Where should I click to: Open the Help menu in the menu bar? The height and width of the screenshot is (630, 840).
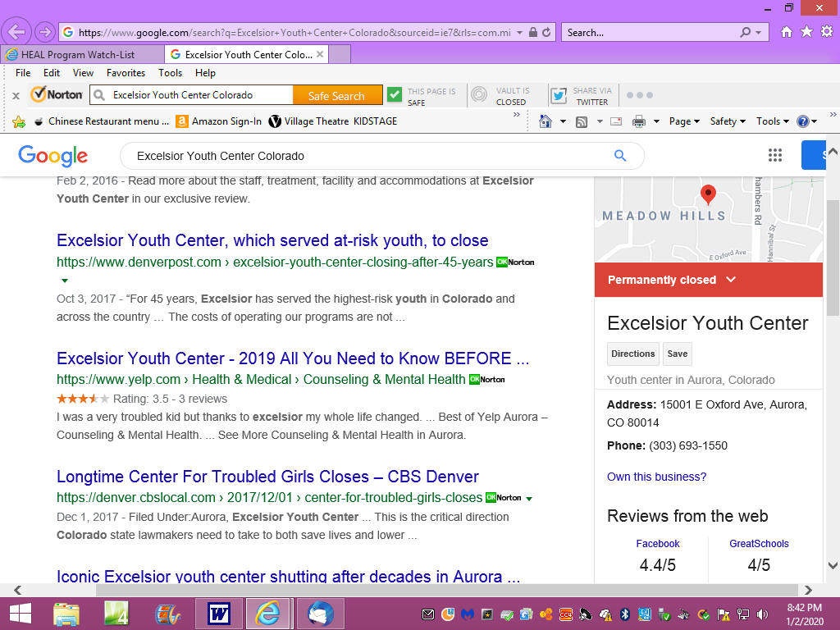[x=205, y=73]
